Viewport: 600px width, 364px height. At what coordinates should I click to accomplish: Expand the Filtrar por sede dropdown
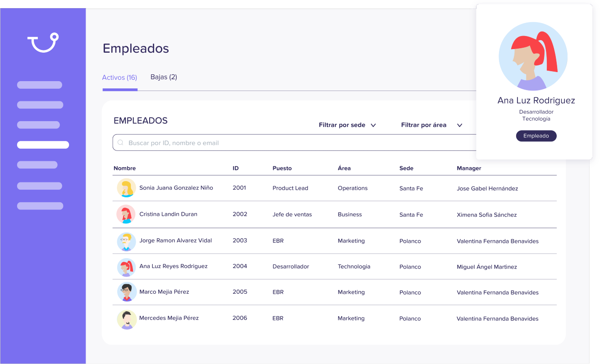click(347, 125)
